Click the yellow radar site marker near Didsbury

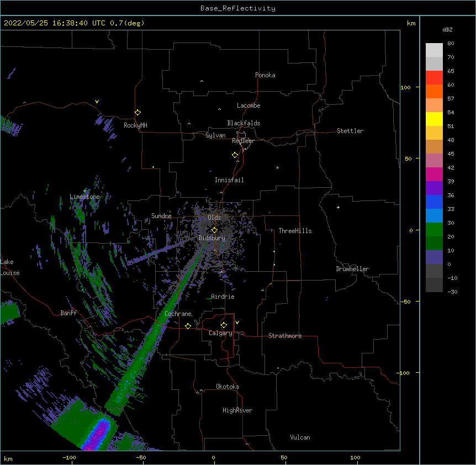214,230
